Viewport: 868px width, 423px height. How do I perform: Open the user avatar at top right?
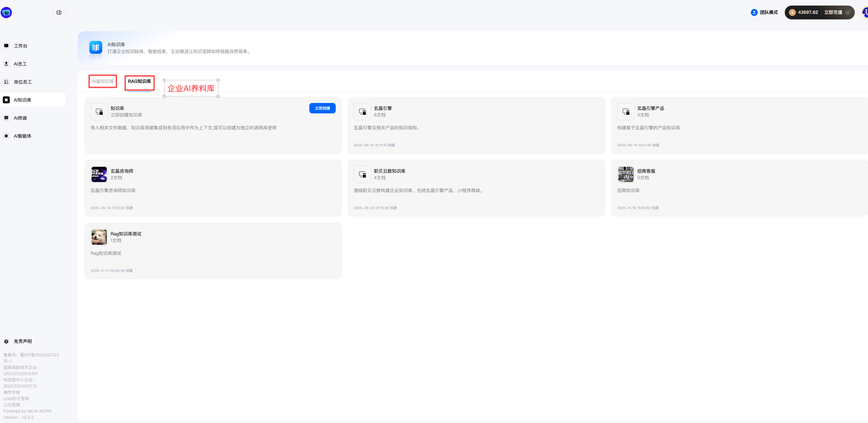pyautogui.click(x=865, y=12)
